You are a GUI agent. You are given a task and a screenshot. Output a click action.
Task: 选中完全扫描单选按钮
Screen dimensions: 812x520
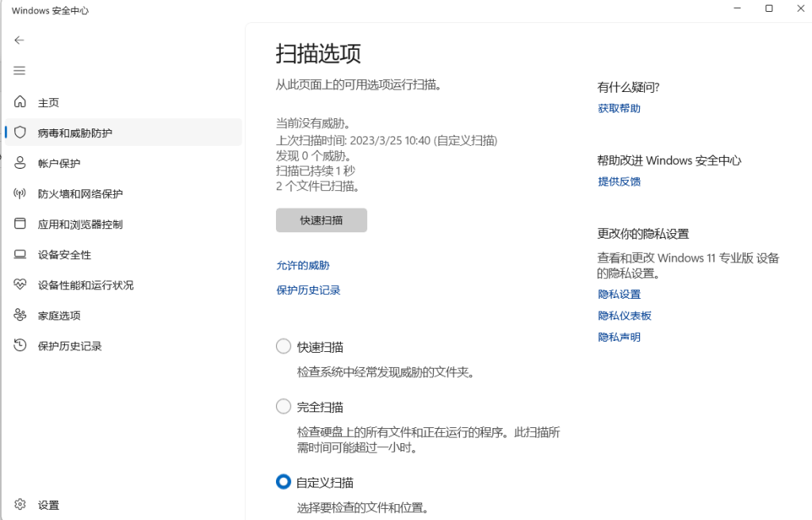283,406
